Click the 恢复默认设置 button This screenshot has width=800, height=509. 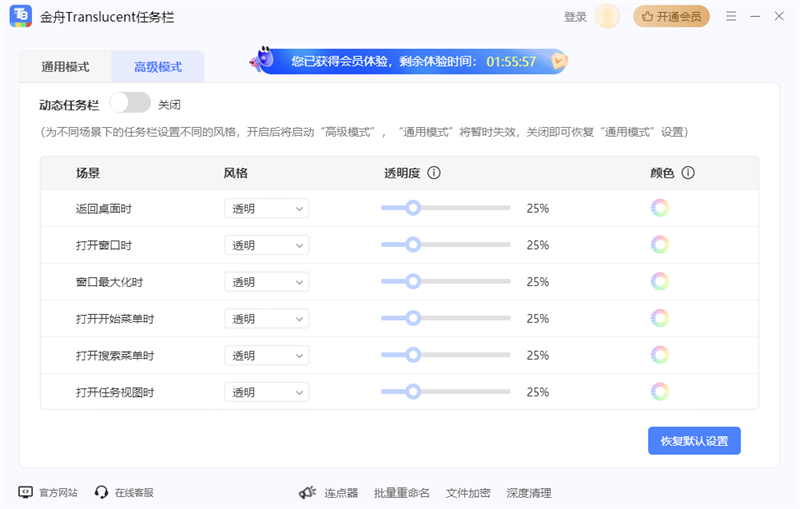[694, 441]
